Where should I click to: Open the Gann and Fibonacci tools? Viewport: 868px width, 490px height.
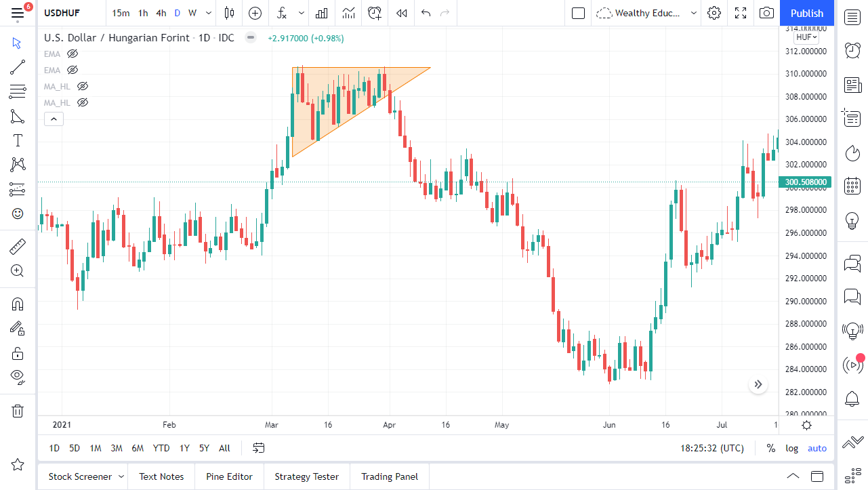[18, 91]
